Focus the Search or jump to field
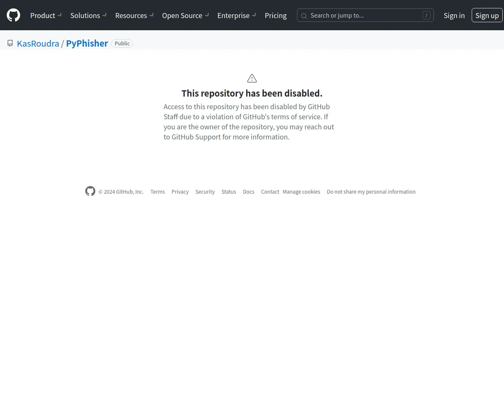The image size is (504, 420). [x=365, y=16]
